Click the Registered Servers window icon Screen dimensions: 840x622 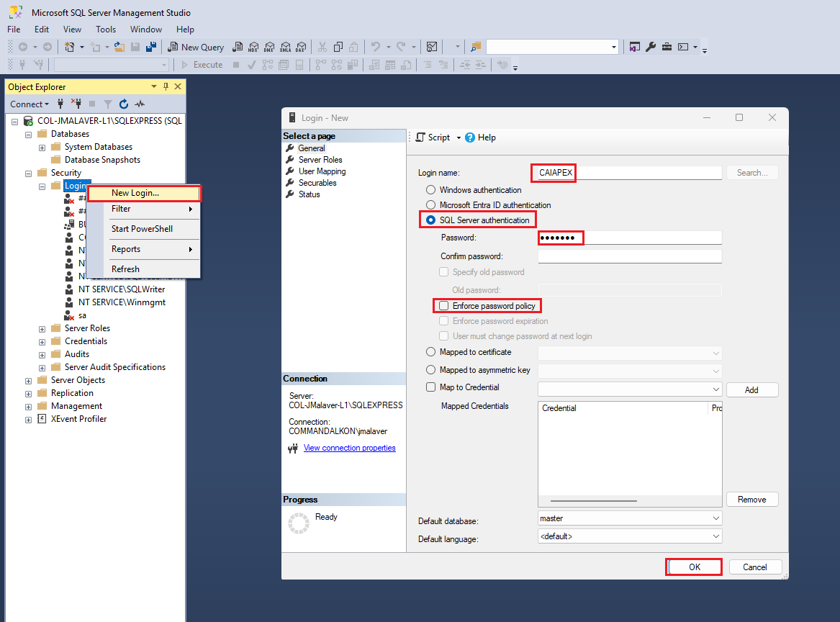635,47
